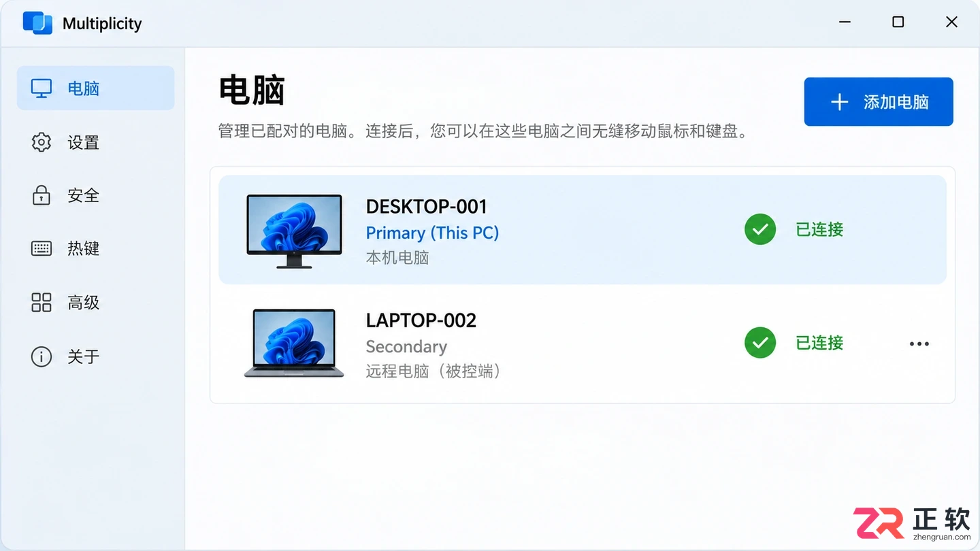
Task: Click 已连接 status text for LAPTOP-002
Action: tap(820, 343)
